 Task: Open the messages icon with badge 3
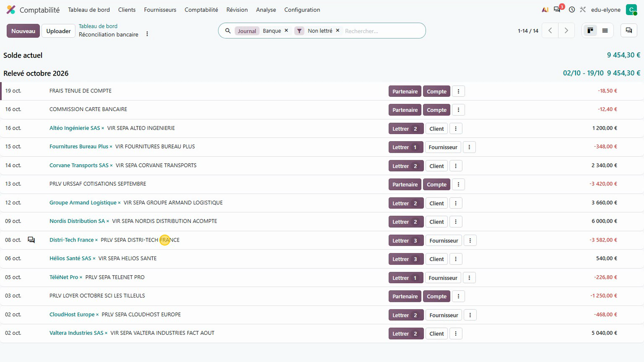557,9
